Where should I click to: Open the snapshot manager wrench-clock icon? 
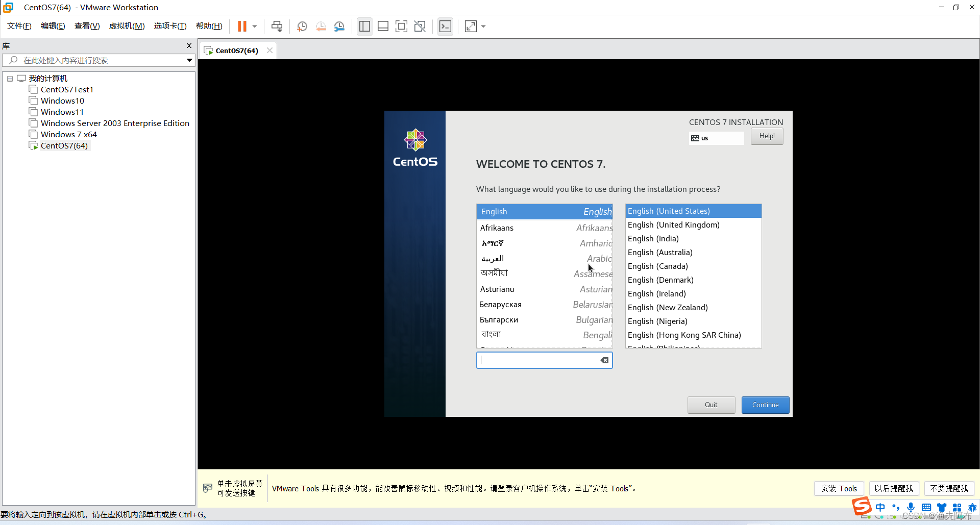click(x=339, y=26)
